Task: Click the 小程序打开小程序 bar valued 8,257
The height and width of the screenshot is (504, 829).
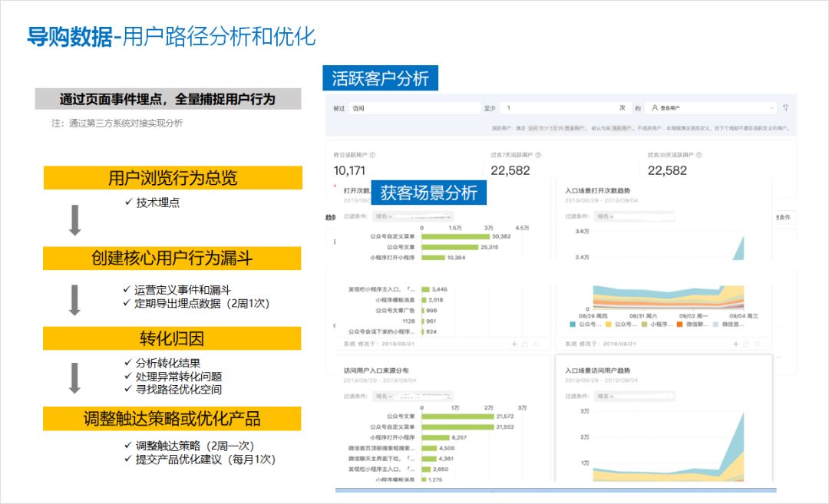Action: coord(436,437)
